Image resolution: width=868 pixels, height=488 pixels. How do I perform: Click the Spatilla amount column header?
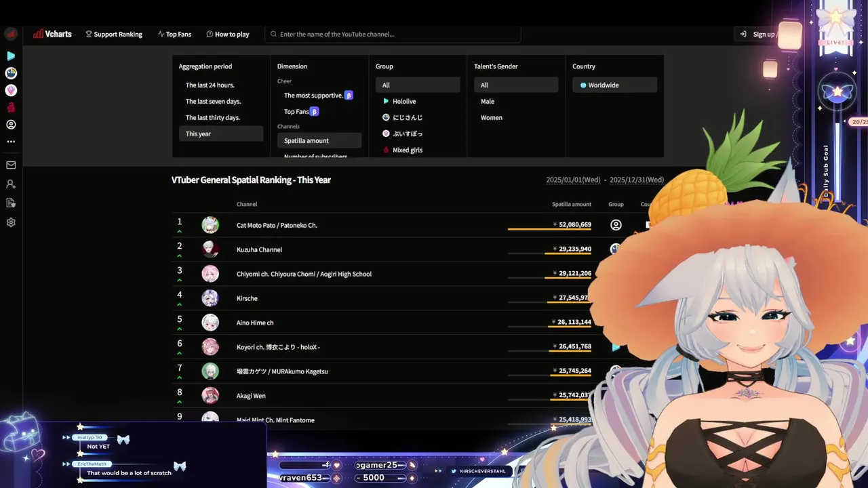point(572,204)
